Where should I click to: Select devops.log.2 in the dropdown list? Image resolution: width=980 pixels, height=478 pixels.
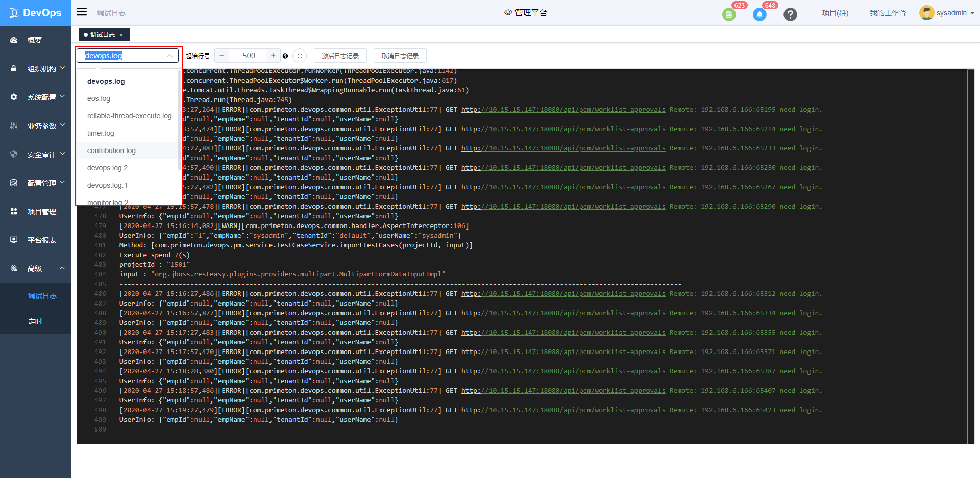pyautogui.click(x=128, y=168)
